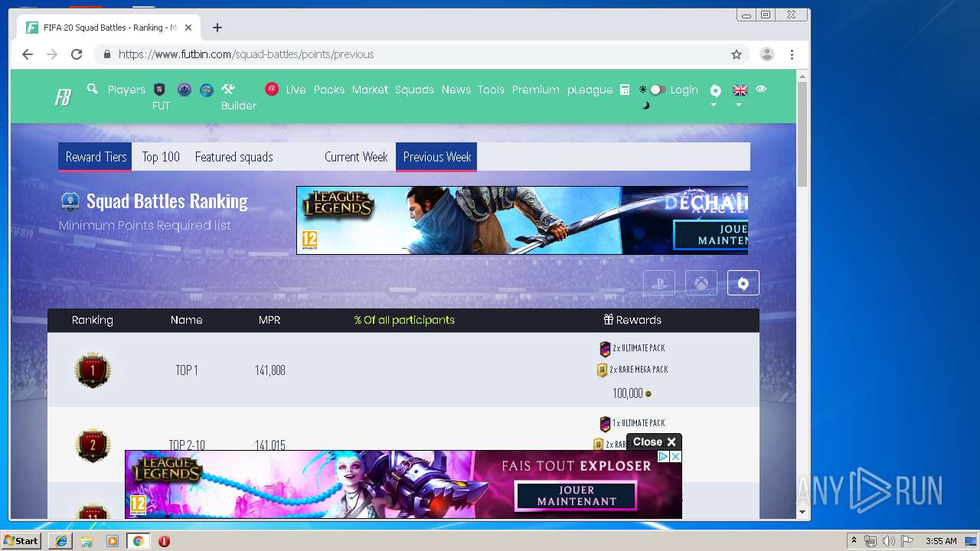Open Internet Explorer from taskbar
Viewport: 980px width, 551px height.
[x=61, y=541]
